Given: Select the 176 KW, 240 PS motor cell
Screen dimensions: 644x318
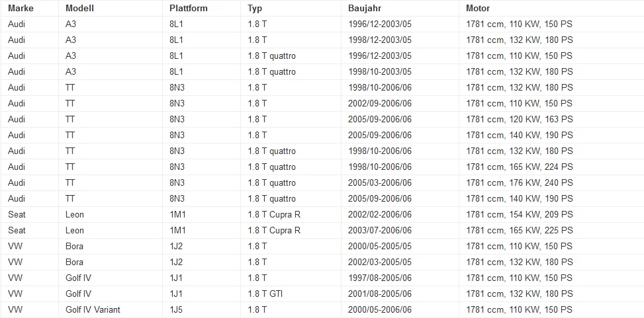Looking at the screenshot, I should (519, 182).
